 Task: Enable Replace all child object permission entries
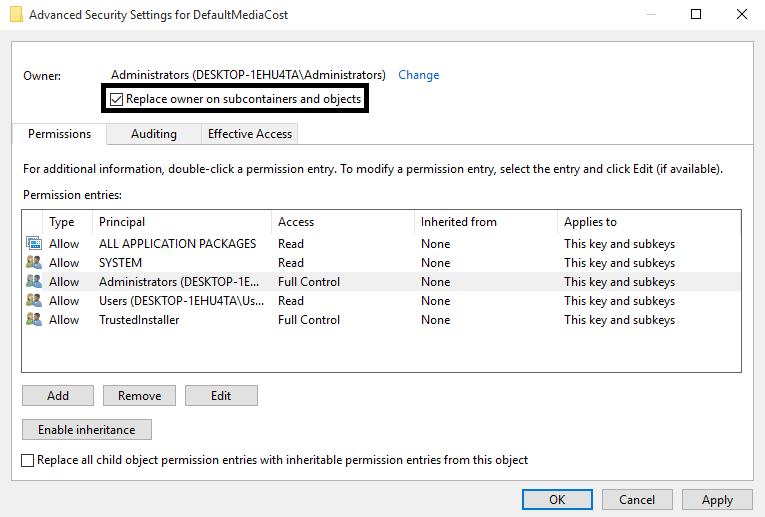pyautogui.click(x=28, y=460)
